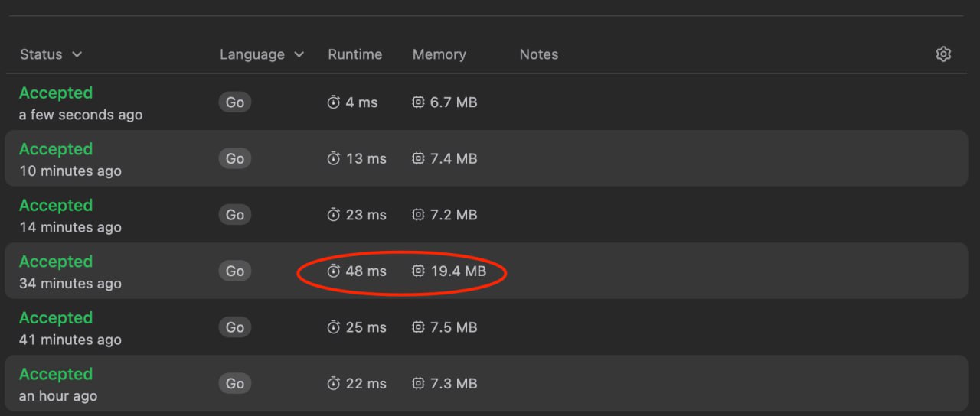Select the Runtime column header
The width and height of the screenshot is (980, 416).
355,54
